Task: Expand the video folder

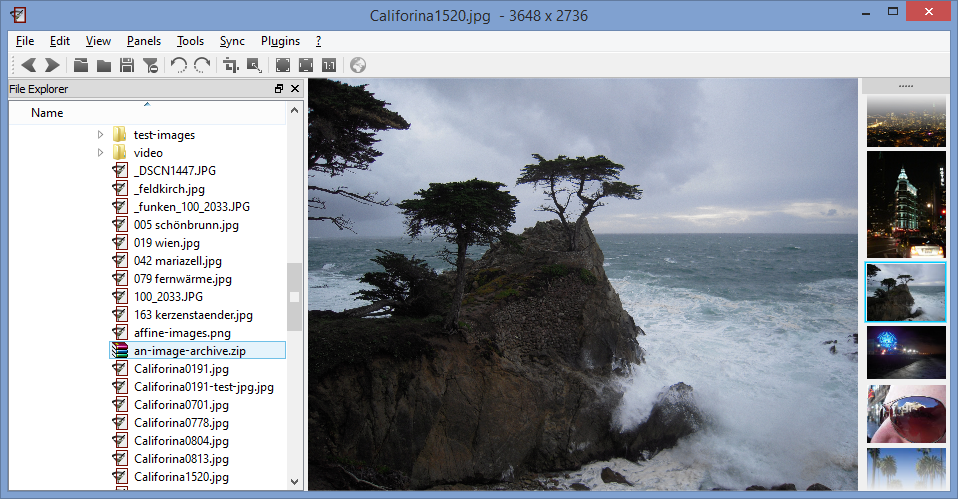Action: pos(100,153)
